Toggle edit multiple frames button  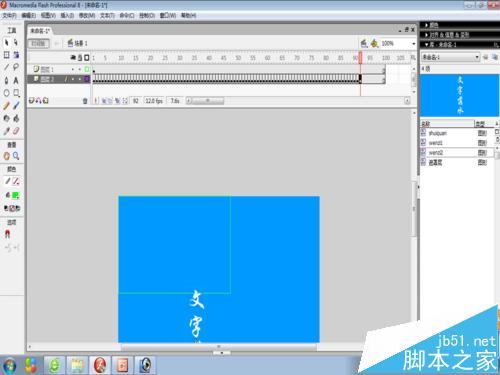click(117, 101)
